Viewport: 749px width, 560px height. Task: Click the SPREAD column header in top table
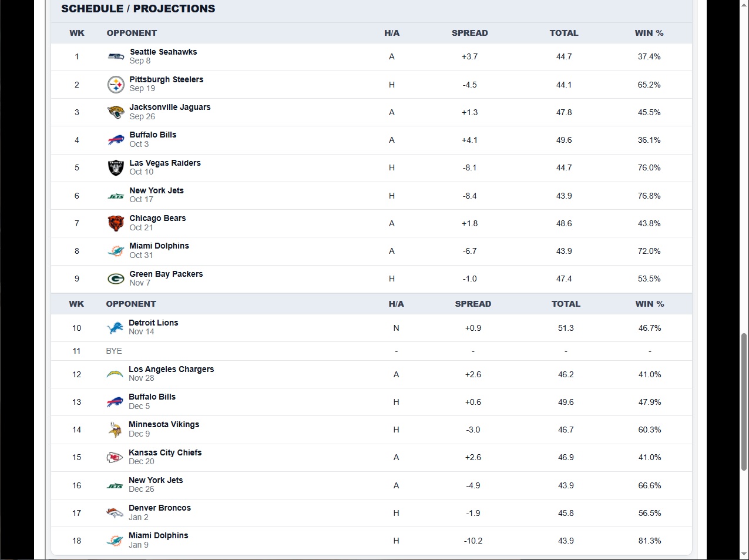469,33
